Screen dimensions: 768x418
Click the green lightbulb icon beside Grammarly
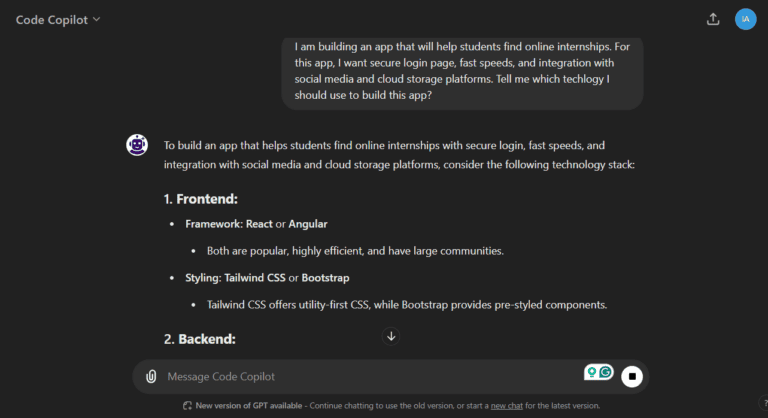click(x=592, y=373)
